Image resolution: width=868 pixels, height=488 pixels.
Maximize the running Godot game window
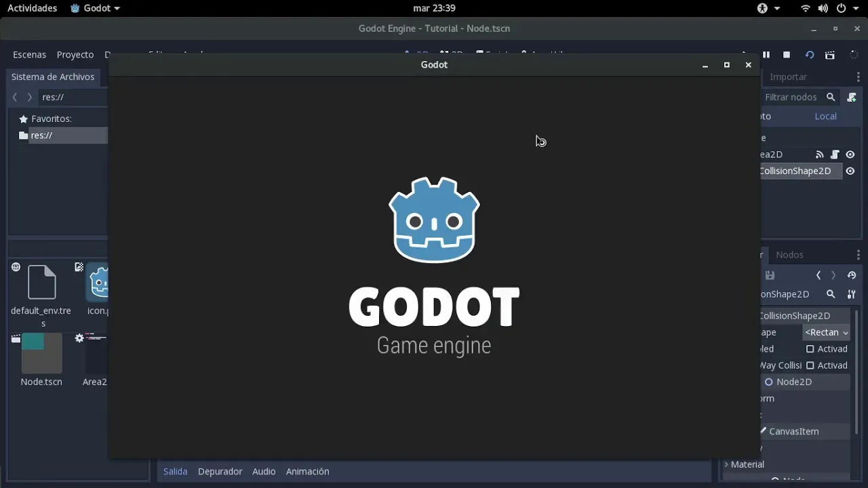(727, 65)
